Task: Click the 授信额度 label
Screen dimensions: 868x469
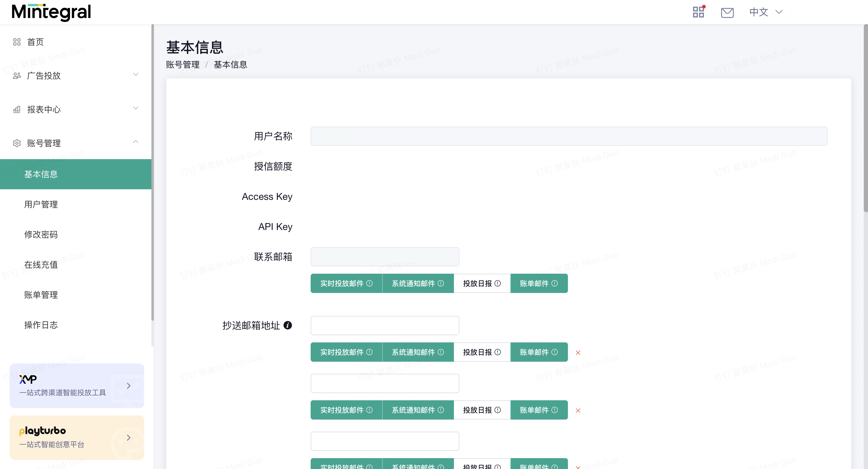Action: coord(273,166)
